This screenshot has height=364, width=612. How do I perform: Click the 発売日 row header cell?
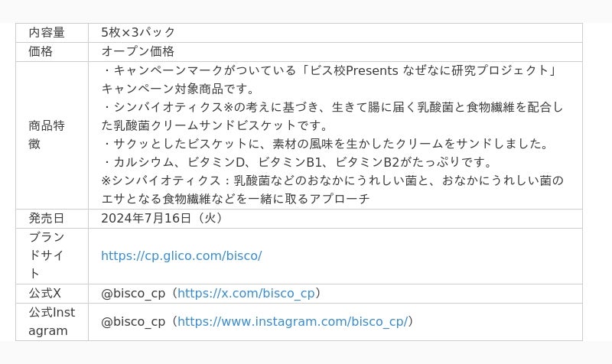click(47, 218)
